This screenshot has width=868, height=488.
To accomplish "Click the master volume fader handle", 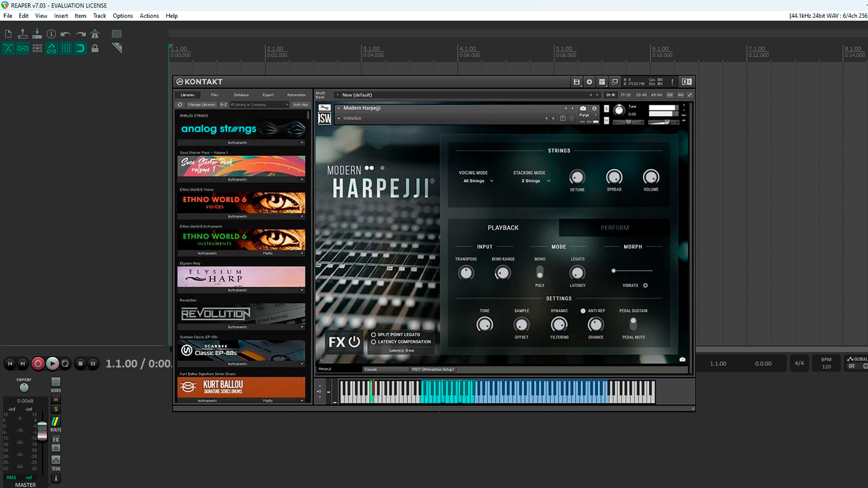I will point(42,430).
